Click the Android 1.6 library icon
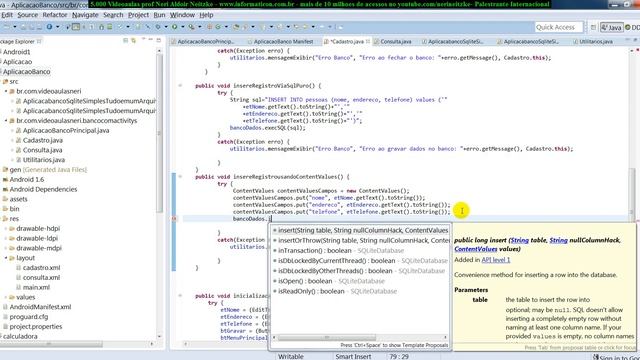The width and height of the screenshot is (640, 360). pyautogui.click(x=5, y=180)
